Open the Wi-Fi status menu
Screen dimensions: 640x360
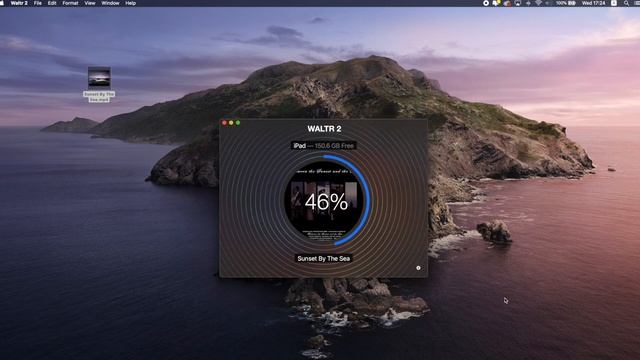(x=538, y=3)
